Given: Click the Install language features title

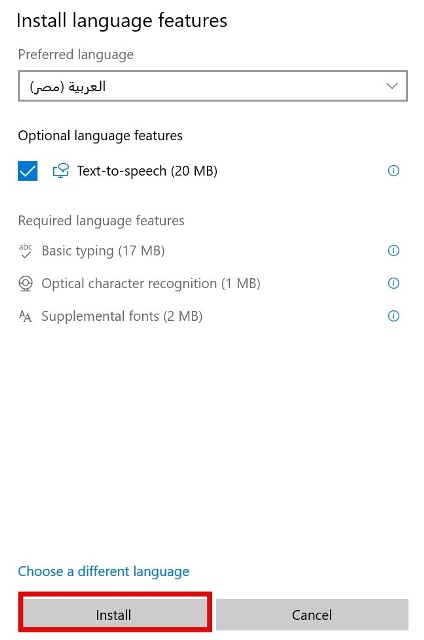Looking at the screenshot, I should (x=122, y=21).
